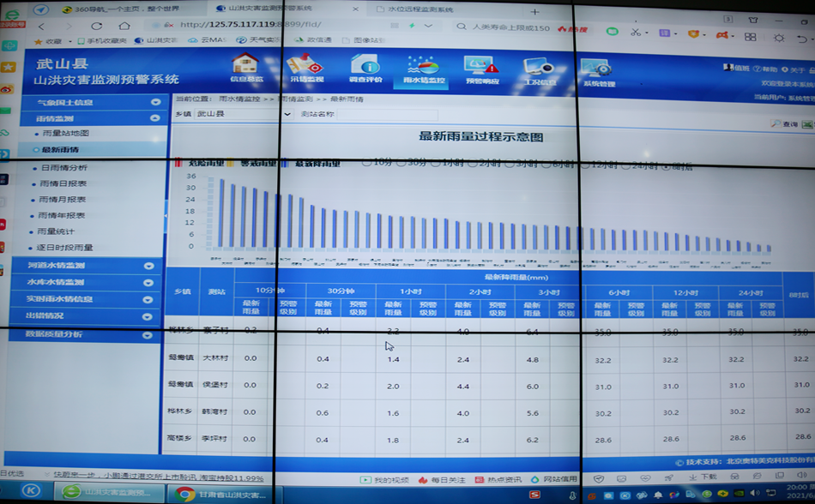Open 雨情年报表 in the sidebar
The width and height of the screenshot is (815, 504).
click(x=61, y=215)
